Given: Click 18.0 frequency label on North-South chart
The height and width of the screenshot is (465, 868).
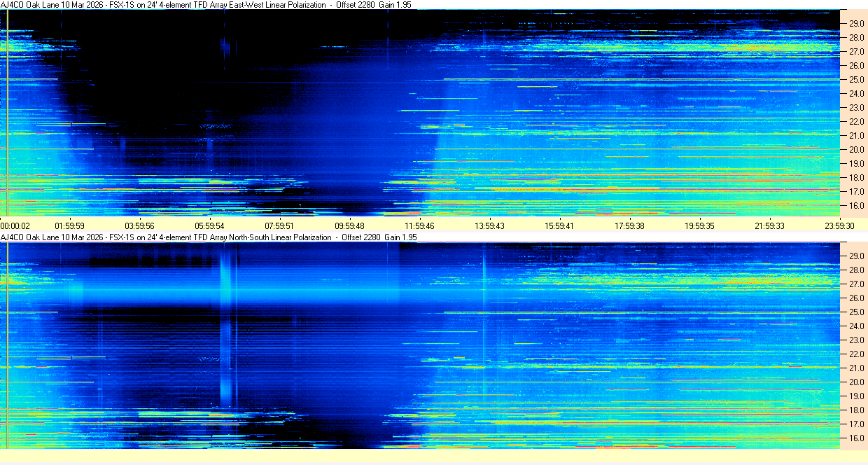Looking at the screenshot, I should click(857, 410).
